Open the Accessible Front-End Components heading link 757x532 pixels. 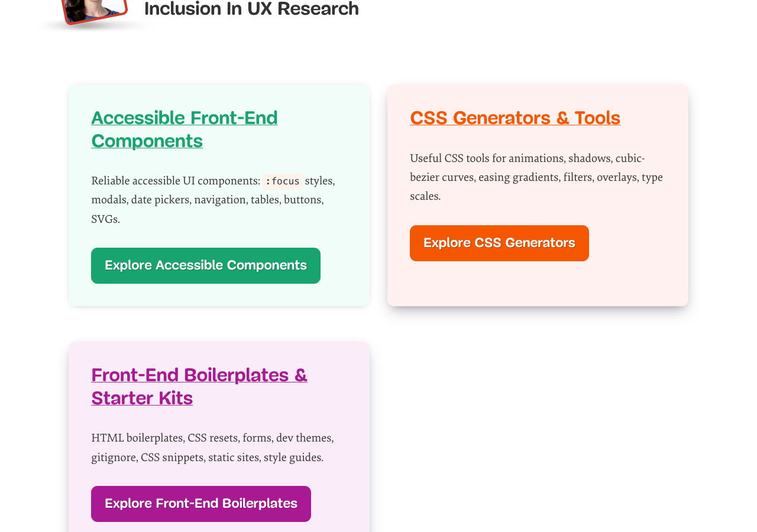tap(185, 129)
